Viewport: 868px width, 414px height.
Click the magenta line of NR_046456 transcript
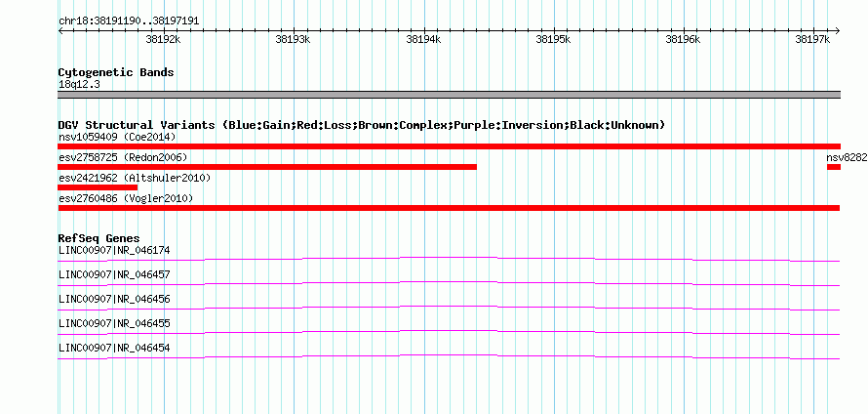click(449, 308)
